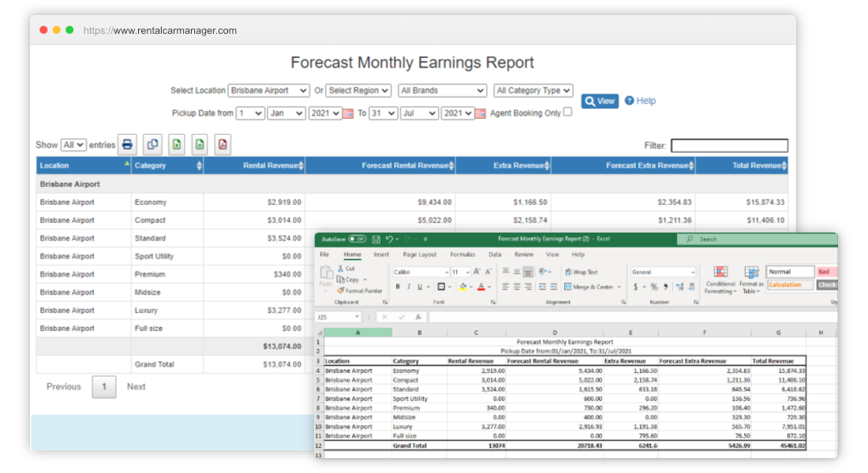Apply Format Painter in Excel
868x473 pixels.
pos(364,290)
